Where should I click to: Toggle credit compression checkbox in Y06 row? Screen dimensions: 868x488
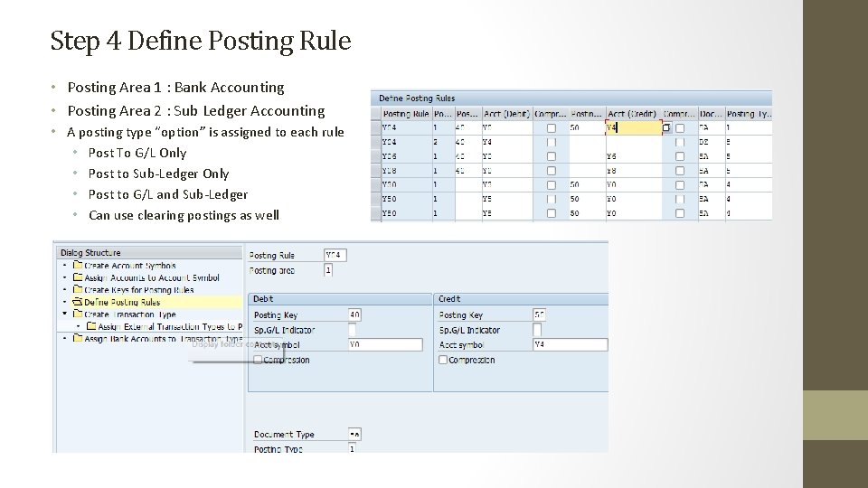click(680, 156)
